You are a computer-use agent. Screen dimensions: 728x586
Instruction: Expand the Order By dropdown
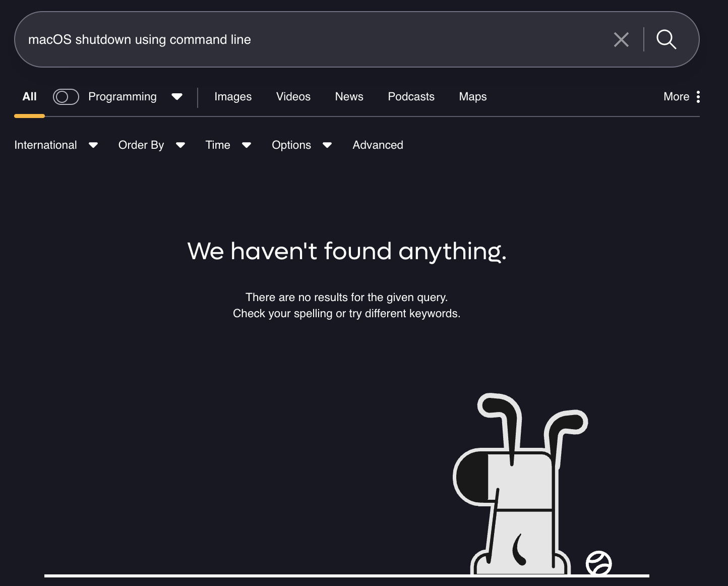pos(151,145)
